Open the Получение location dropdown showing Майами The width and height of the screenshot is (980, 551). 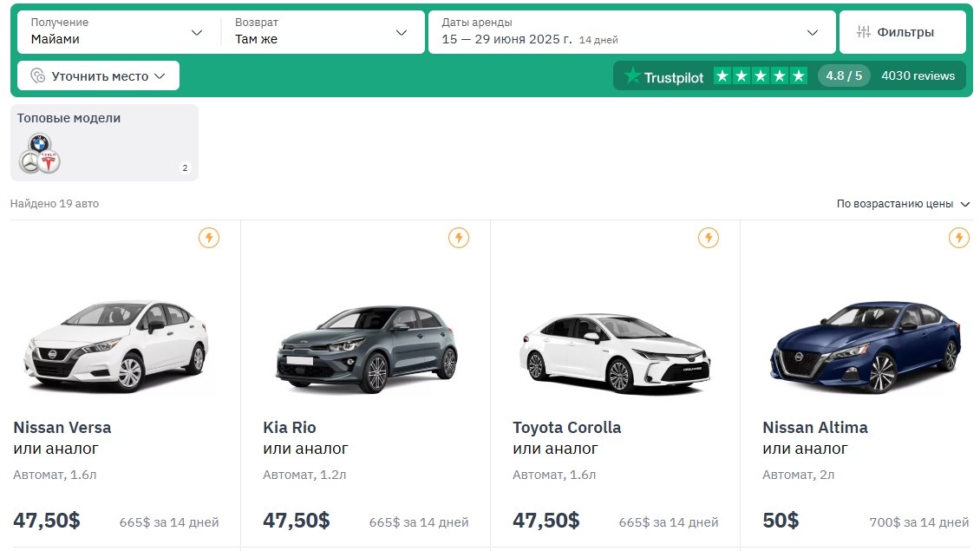click(117, 31)
